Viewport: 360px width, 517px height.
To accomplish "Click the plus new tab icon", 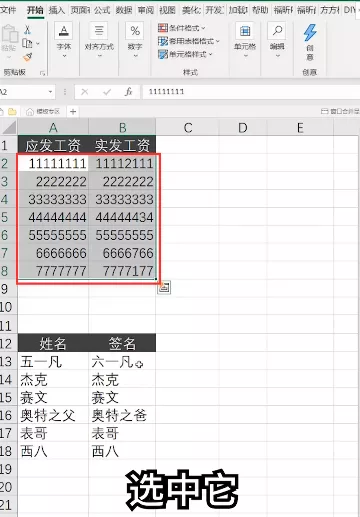I will click(x=73, y=112).
